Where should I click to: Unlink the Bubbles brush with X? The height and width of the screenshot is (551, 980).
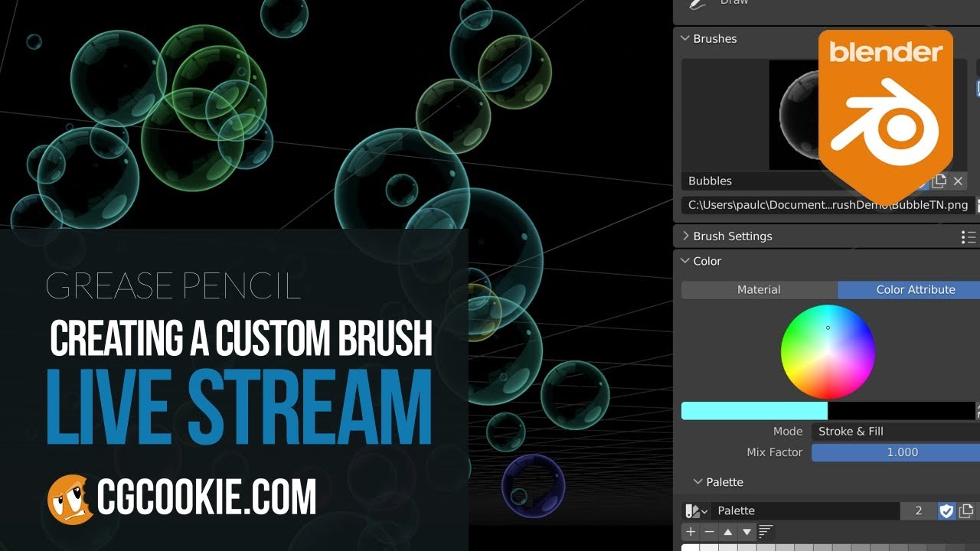pos(958,181)
